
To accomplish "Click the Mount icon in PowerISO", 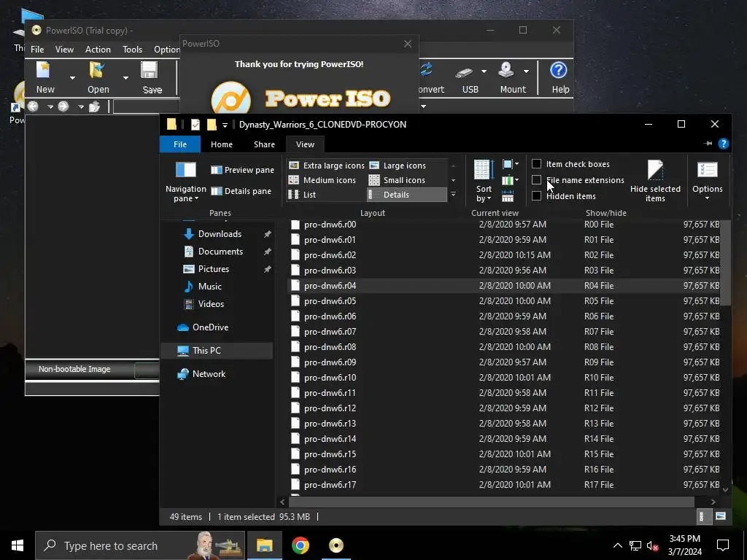I will pos(506,71).
